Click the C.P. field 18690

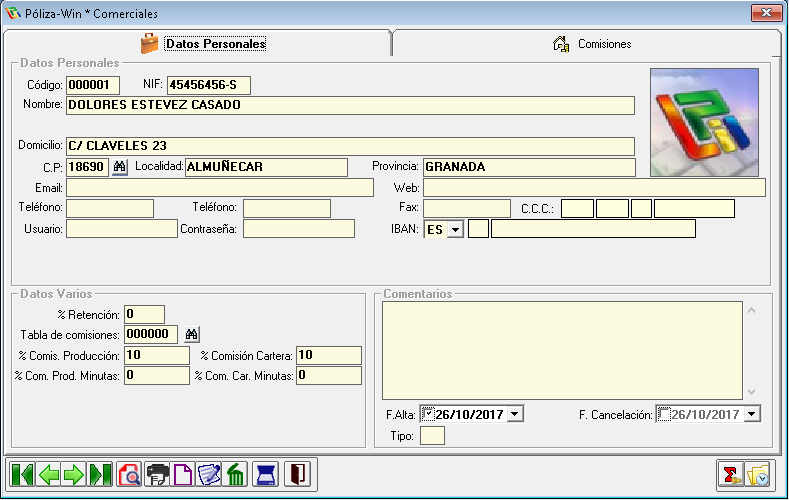tap(88, 167)
